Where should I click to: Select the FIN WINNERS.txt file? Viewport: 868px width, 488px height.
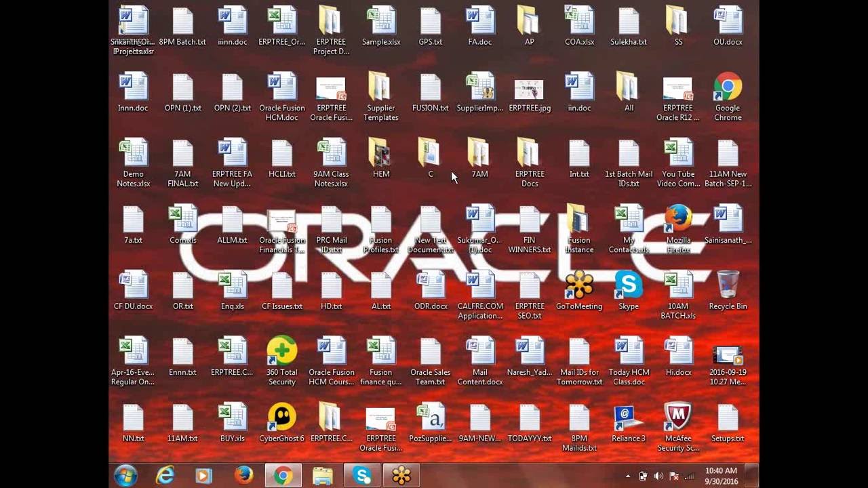530,229
